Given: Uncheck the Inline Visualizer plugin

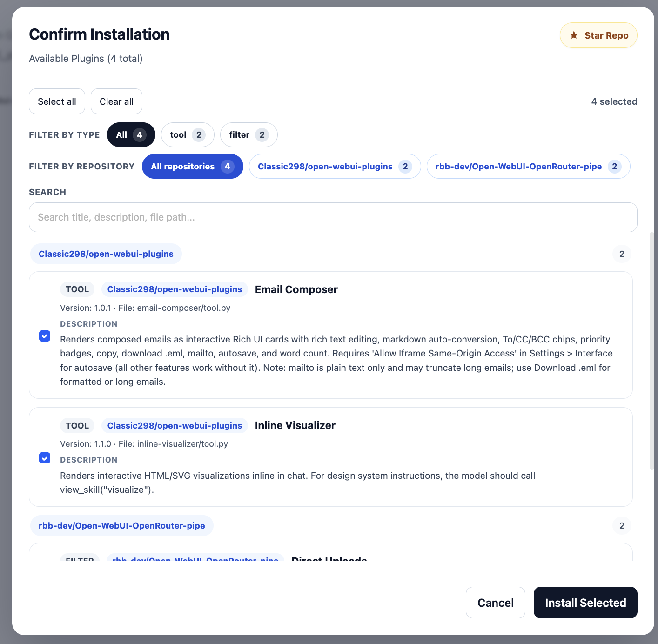Looking at the screenshot, I should tap(44, 458).
